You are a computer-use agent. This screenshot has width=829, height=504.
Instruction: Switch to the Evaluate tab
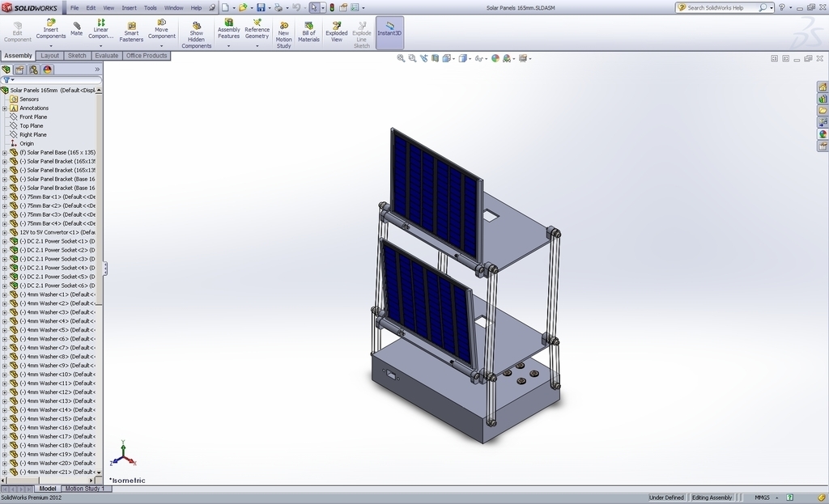pos(106,56)
